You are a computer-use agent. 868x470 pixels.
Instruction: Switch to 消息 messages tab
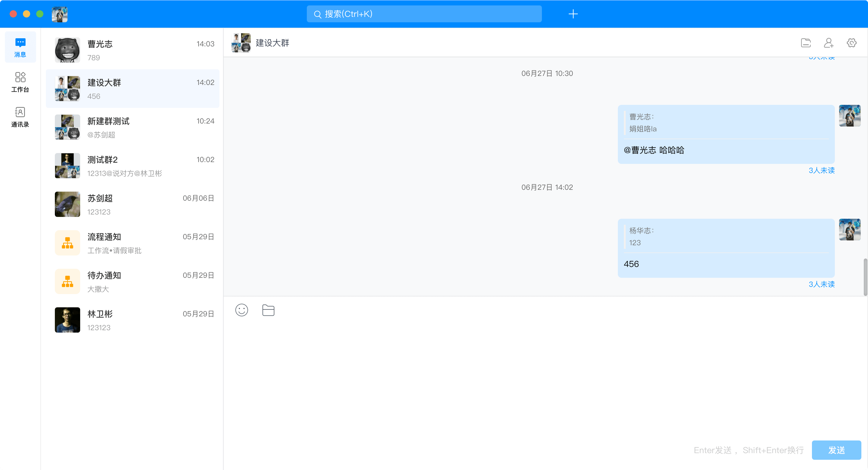[20, 47]
